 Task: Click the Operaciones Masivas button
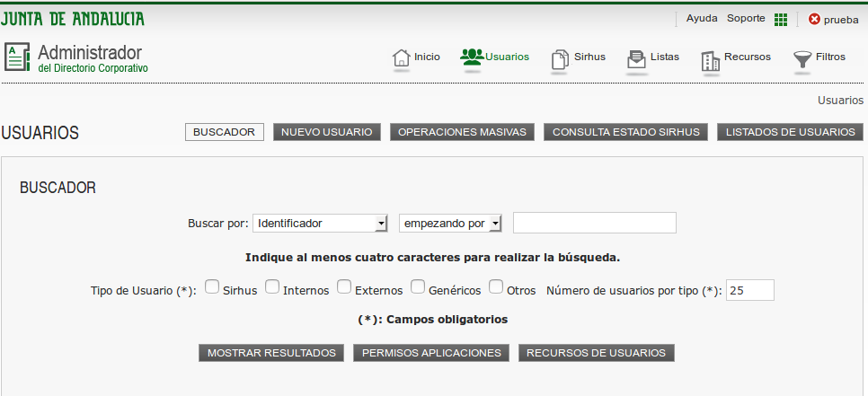[x=462, y=132]
